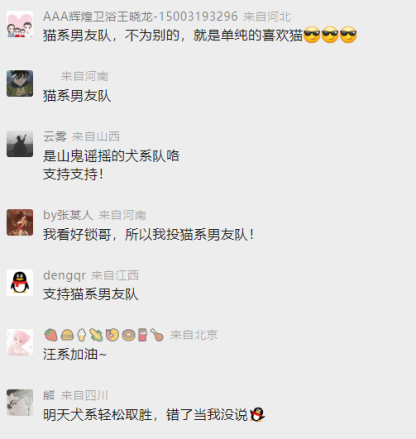Click the username 云雾
Screen dimensions: 416x439
pos(55,136)
